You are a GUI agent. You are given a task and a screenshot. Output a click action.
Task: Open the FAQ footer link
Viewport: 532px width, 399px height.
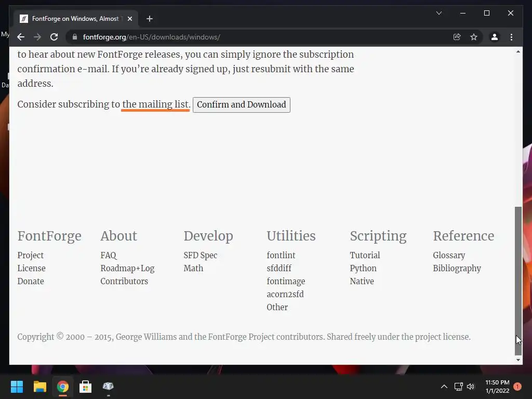click(x=108, y=256)
